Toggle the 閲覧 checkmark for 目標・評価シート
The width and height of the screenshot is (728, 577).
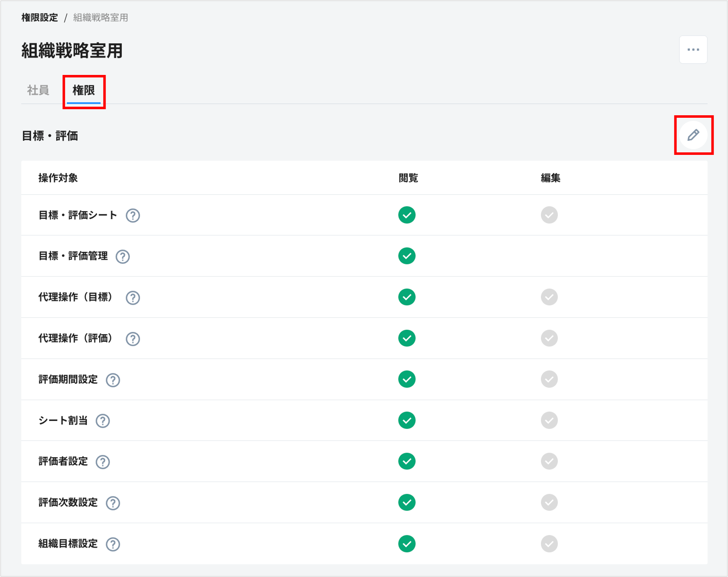pyautogui.click(x=407, y=215)
